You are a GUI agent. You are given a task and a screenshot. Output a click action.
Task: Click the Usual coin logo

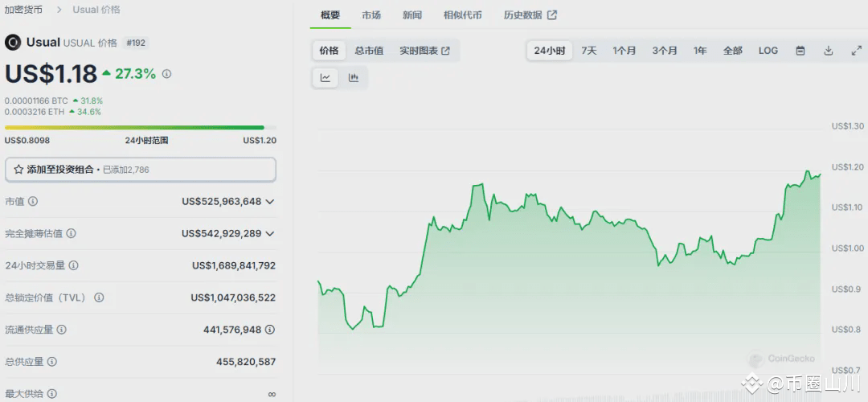pyautogui.click(x=13, y=43)
